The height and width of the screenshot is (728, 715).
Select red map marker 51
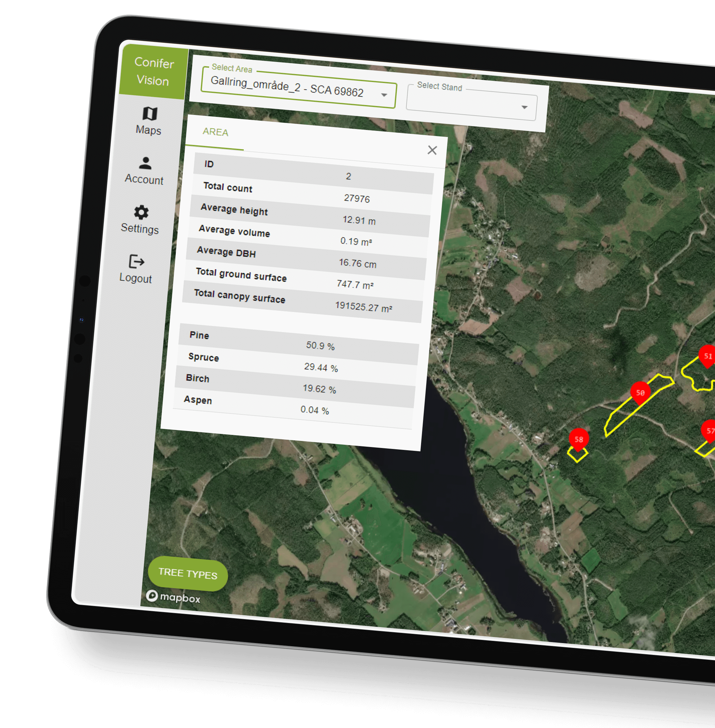point(707,356)
